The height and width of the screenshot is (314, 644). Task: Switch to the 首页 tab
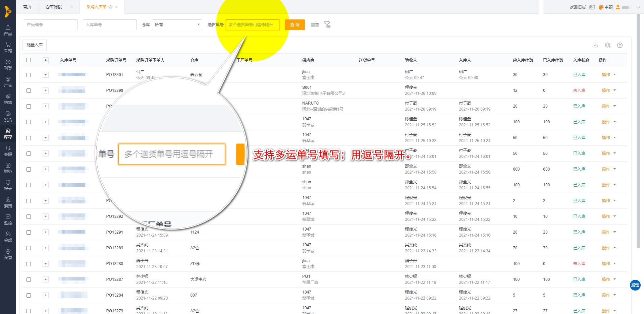pos(27,7)
